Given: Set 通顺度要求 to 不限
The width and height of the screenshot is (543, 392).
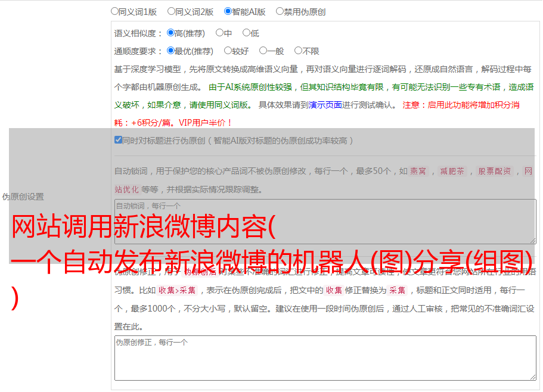Looking at the screenshot, I should (x=298, y=51).
